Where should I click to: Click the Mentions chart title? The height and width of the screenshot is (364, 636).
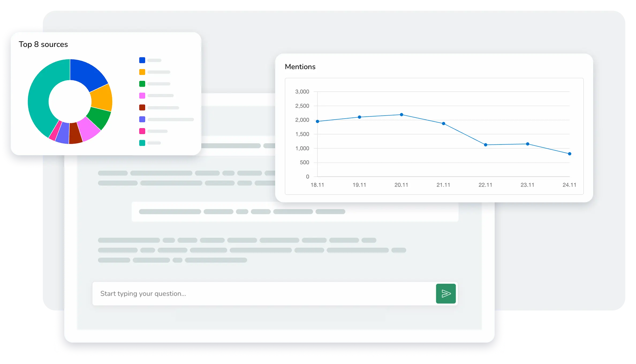[x=300, y=67]
